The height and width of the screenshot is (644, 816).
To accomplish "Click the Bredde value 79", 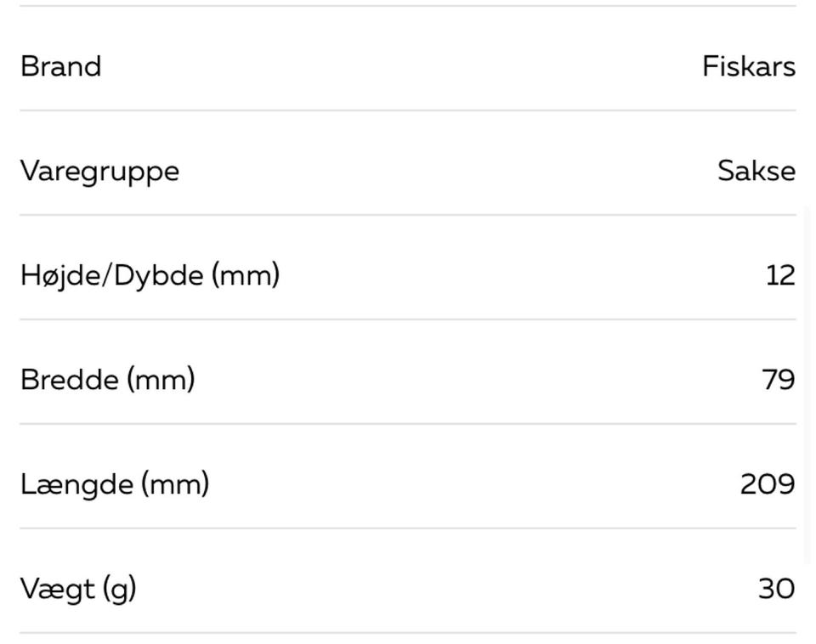I will coord(778,380).
